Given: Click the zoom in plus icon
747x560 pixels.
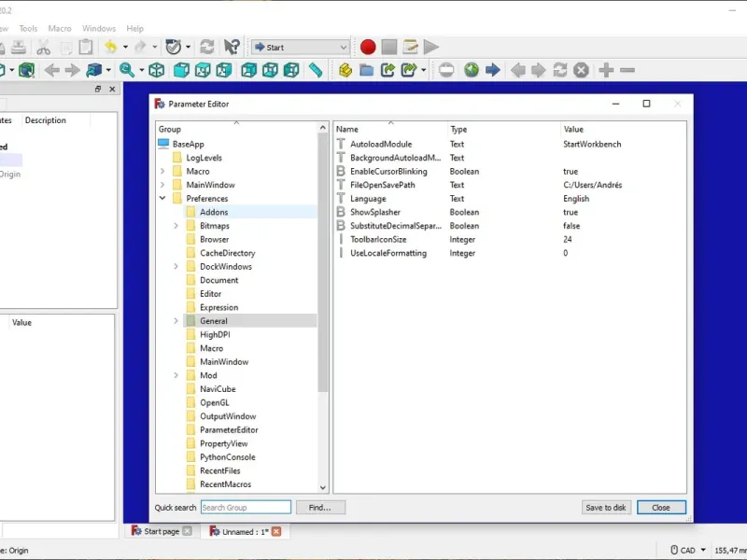Looking at the screenshot, I should pos(606,70).
